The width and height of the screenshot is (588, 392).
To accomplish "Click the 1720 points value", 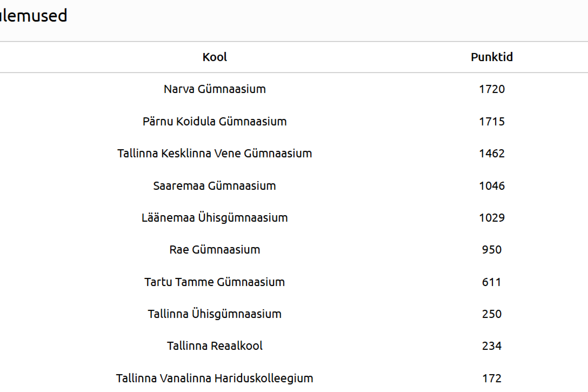I will [x=492, y=89].
